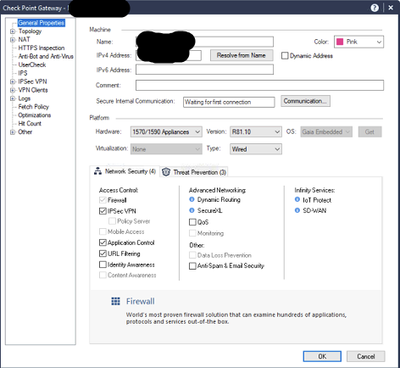
Task: Expand the Other tree node
Action: coord(13,132)
